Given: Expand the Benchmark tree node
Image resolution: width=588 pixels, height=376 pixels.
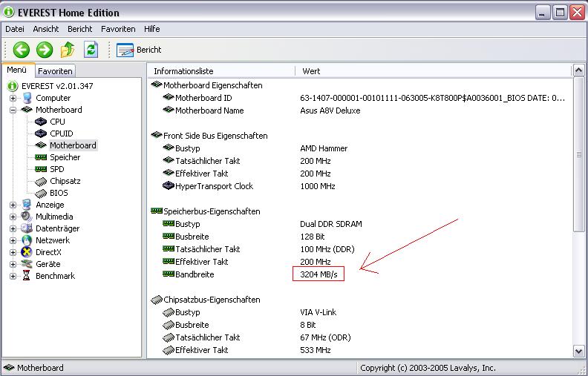Looking at the screenshot, I should click(13, 277).
